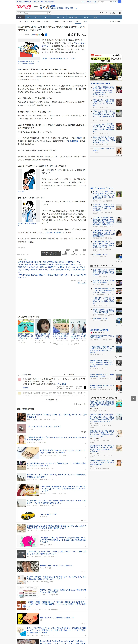Screen dimensions: 138x644
Task: Select スポーツ category in sub-navigation
Action: coord(56,21)
